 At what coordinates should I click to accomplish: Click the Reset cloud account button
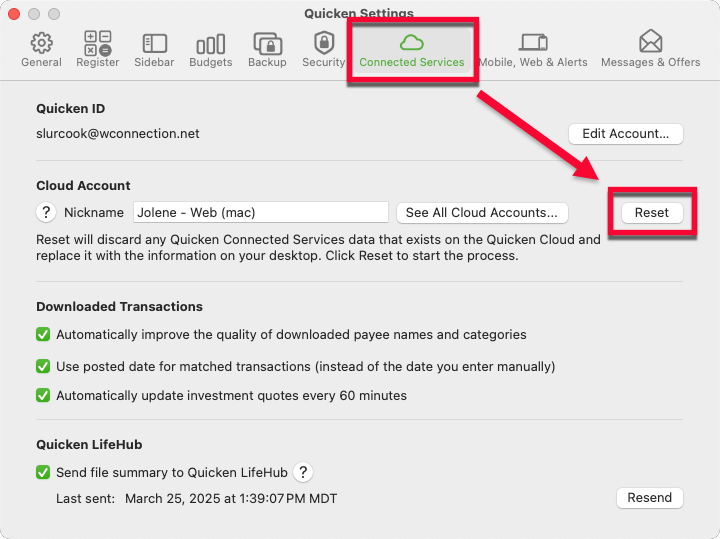[x=652, y=213]
